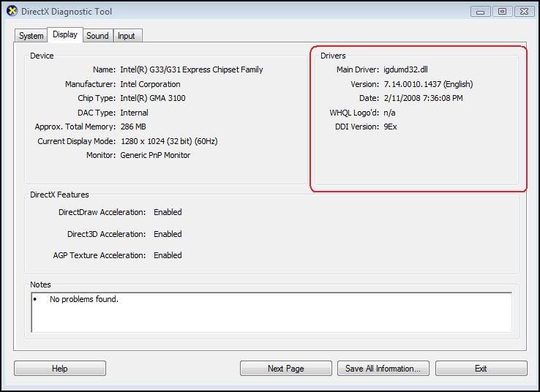
Task: Click the Help button
Action: click(60, 369)
